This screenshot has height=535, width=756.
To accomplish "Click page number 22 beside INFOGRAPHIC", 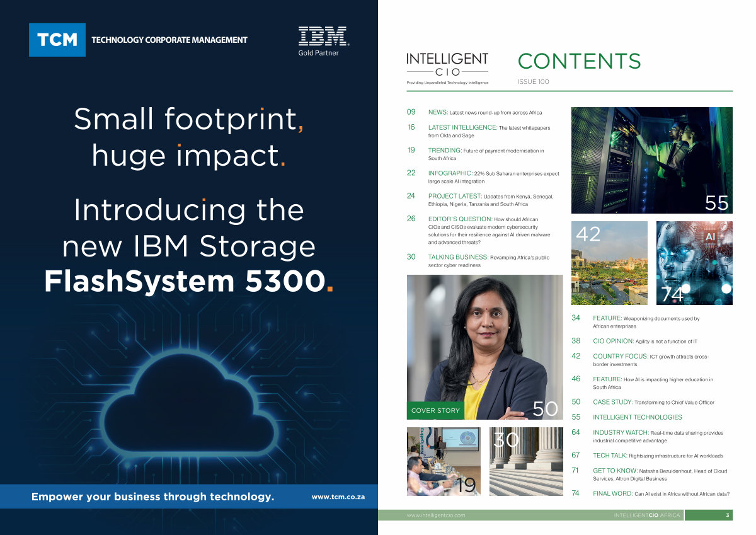I will (411, 173).
